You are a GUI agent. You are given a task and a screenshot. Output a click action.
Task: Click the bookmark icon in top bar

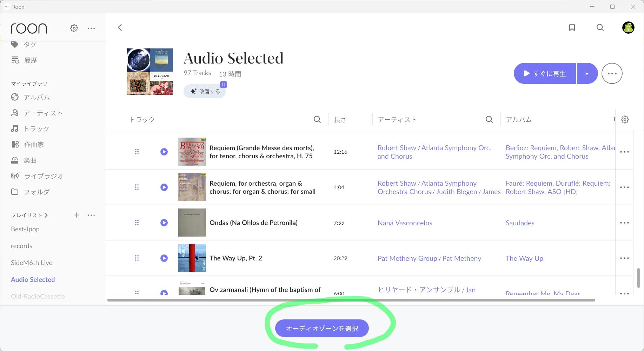pyautogui.click(x=572, y=27)
